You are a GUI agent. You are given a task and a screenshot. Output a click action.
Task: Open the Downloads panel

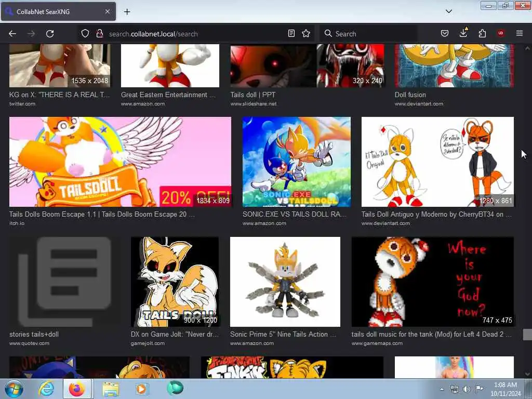tap(463, 33)
